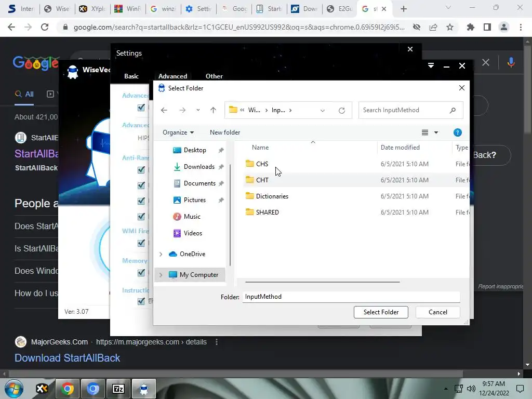
Task: Open Chrome profile avatar
Action: tap(504, 27)
